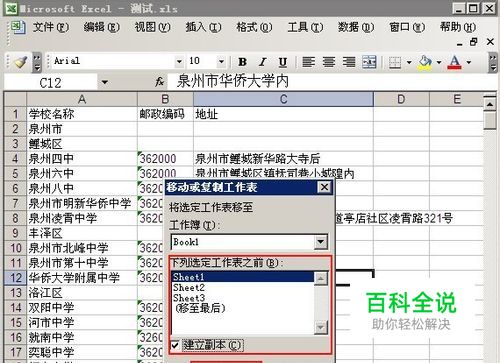Open the font name dropdown

tap(179, 62)
